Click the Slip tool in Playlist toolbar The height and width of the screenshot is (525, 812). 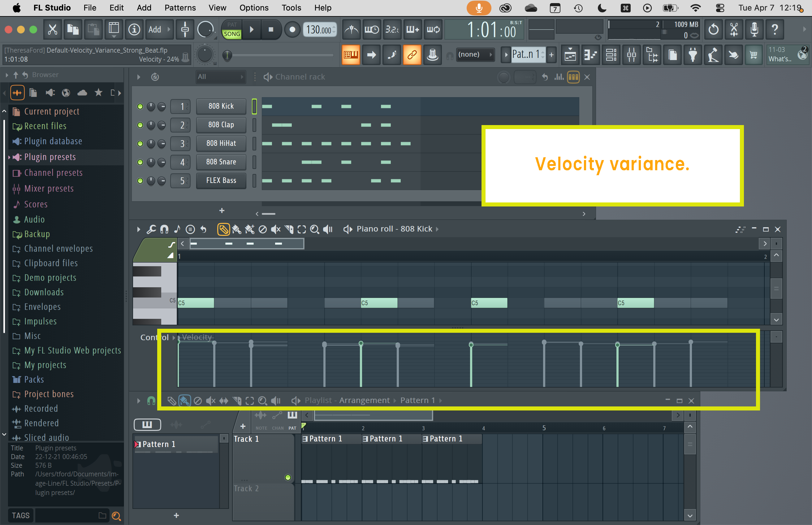[x=224, y=401]
